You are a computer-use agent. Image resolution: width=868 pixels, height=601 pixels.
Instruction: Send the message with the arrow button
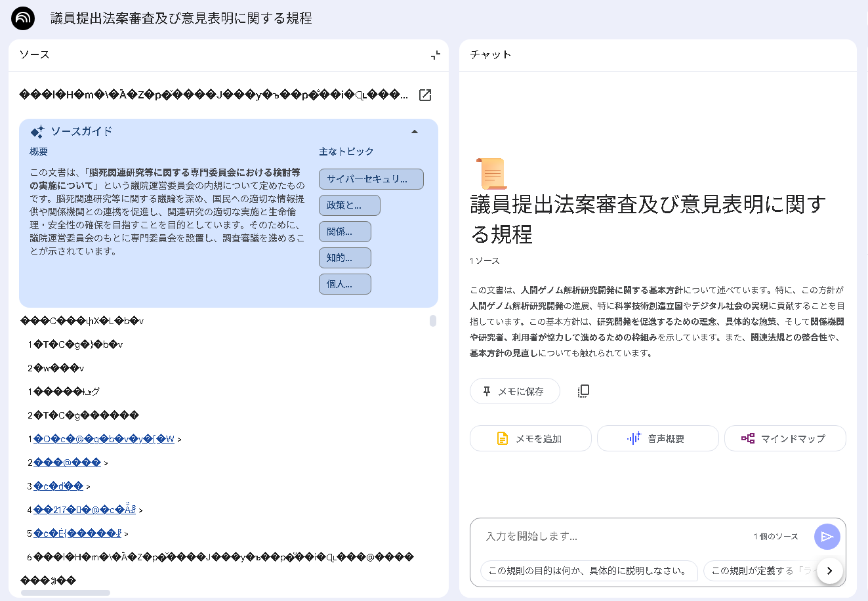pyautogui.click(x=827, y=537)
